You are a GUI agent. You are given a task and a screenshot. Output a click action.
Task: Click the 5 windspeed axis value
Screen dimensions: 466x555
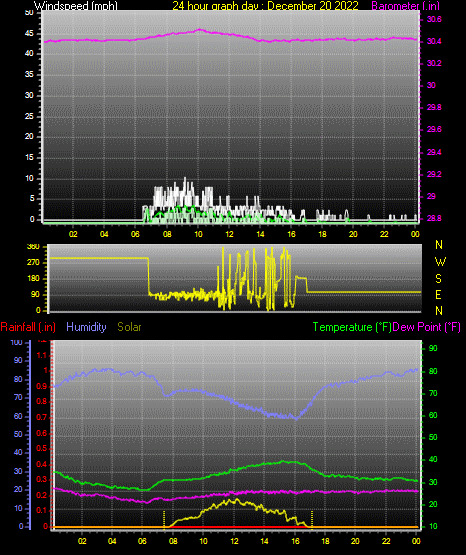click(32, 199)
